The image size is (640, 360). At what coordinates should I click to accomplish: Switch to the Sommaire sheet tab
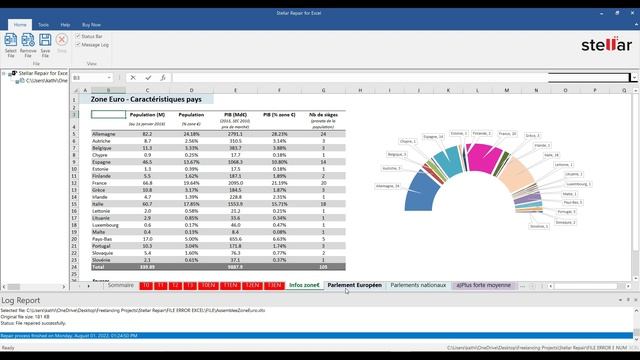tap(120, 285)
